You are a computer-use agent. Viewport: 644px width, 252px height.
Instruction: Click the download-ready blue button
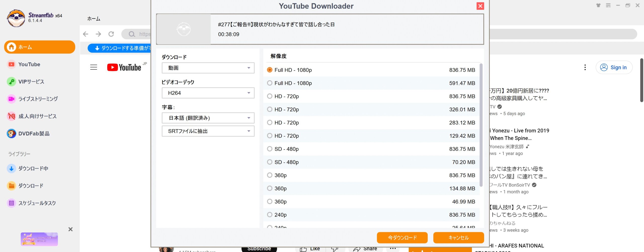(119, 48)
